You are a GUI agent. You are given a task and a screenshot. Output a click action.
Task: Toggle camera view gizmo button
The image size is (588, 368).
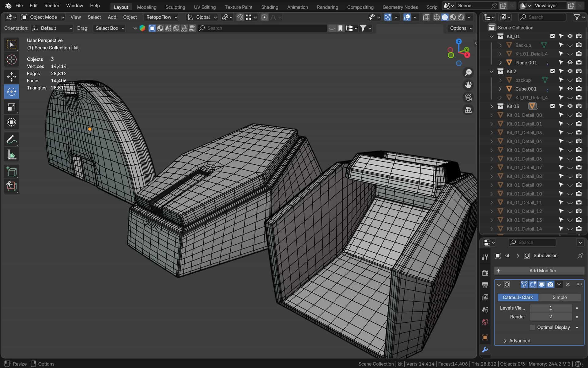click(468, 98)
